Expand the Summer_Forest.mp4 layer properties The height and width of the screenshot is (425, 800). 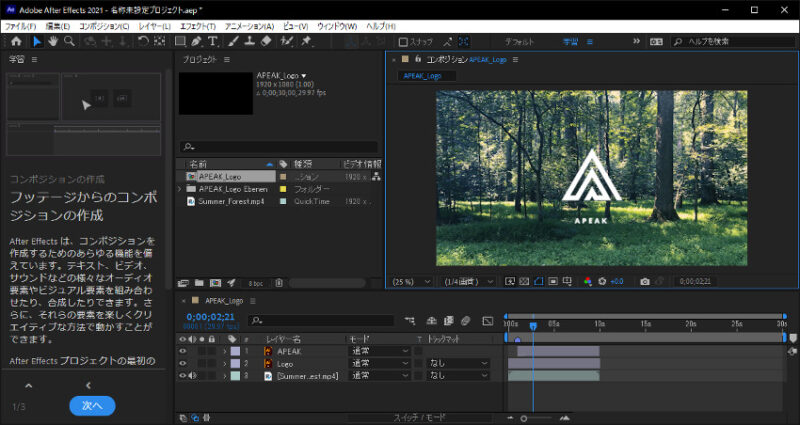coord(224,376)
